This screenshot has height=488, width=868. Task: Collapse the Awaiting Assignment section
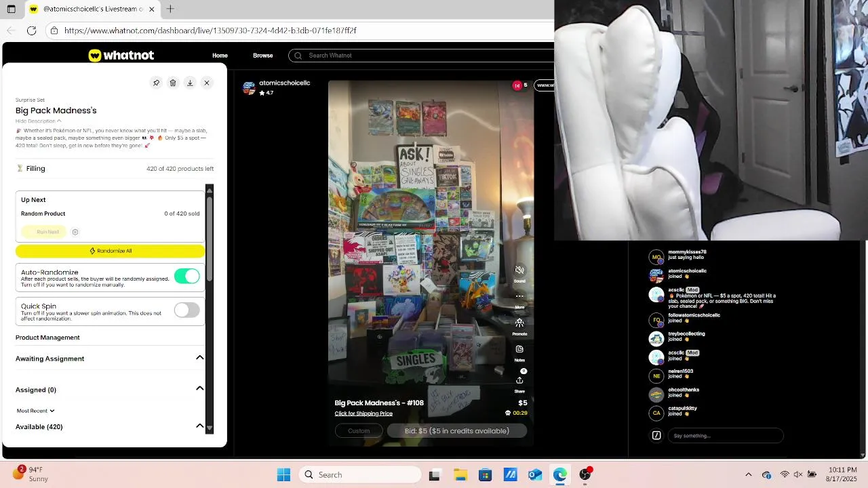tap(200, 358)
